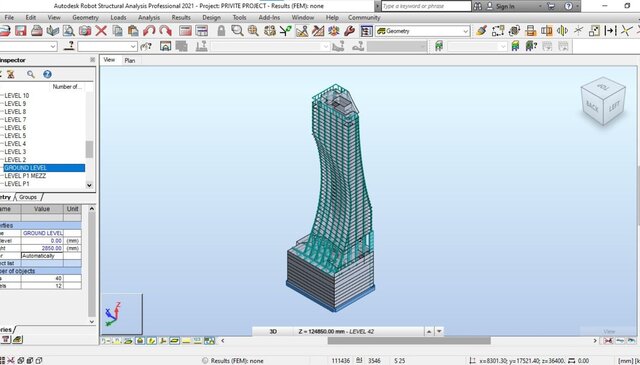Open the second selection dropdown beside node icon
The image size is (640, 365).
tap(133, 47)
